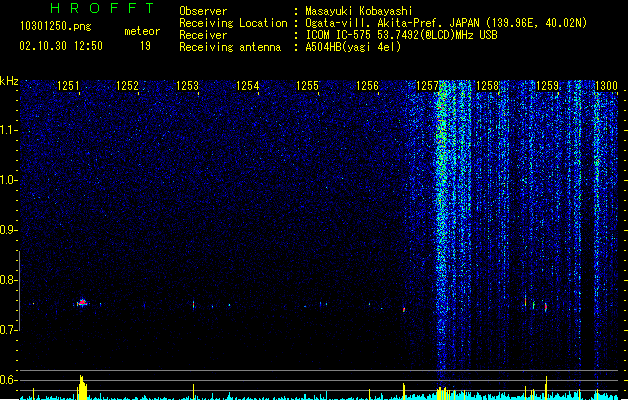Click the 1.1 kHz axis label
This screenshot has height=400, width=629.
click(9, 130)
